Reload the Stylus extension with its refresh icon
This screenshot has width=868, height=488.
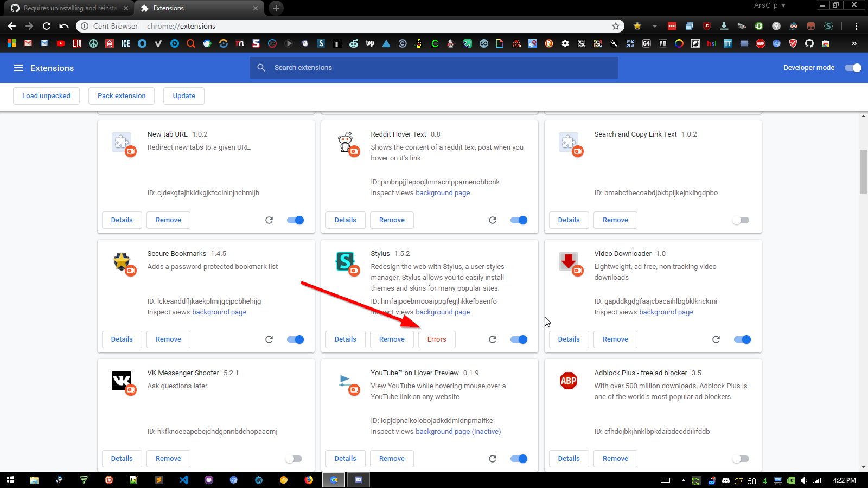(x=493, y=339)
